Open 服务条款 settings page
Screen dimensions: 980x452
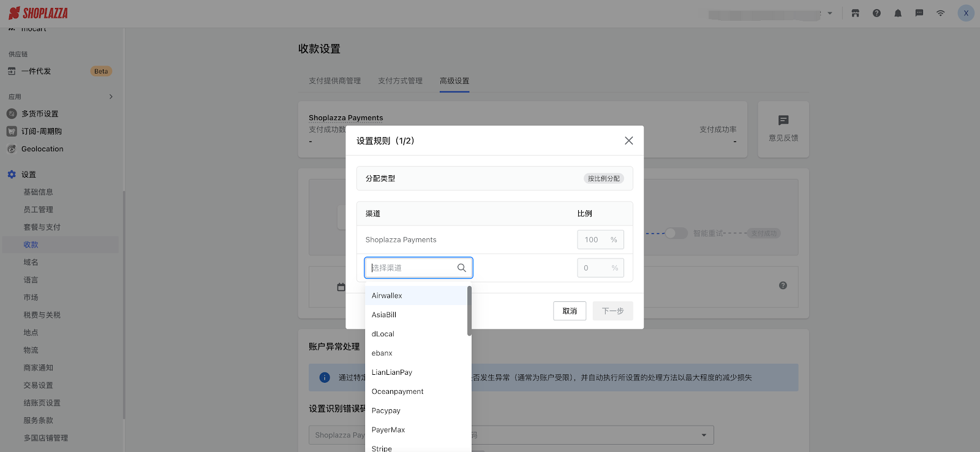(x=38, y=421)
